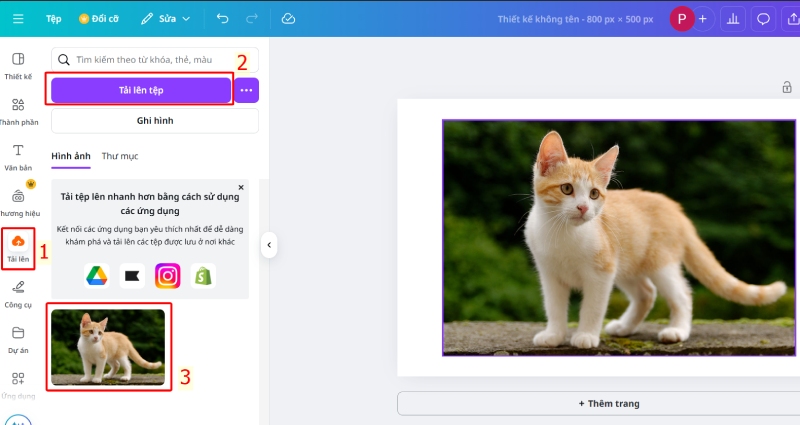
Task: Open the Tệp file menu
Action: 53,19
